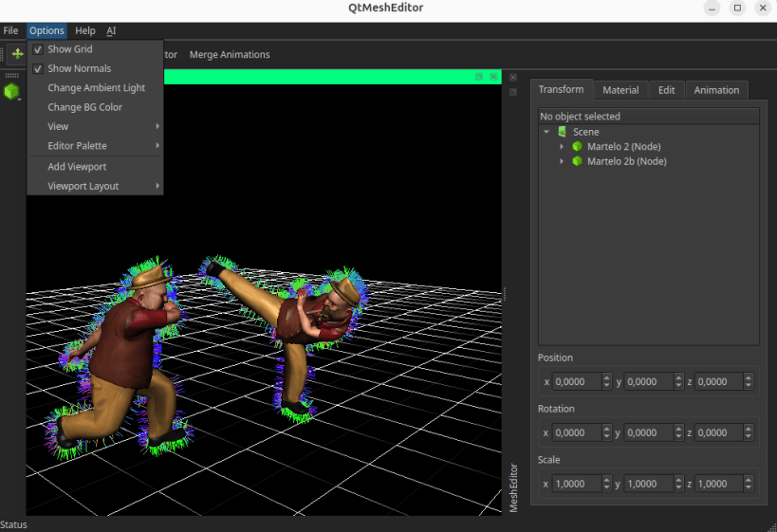Collapse the Scene tree node

tap(546, 132)
